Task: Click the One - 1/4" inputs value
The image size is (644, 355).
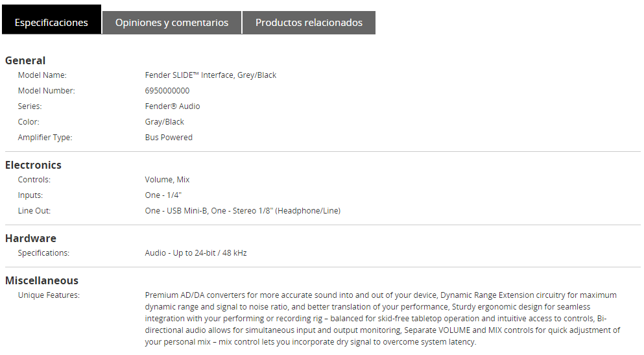Action: click(163, 195)
